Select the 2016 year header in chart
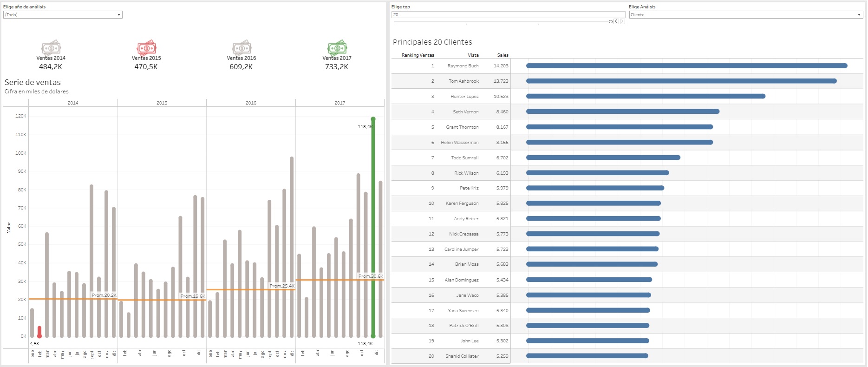Image resolution: width=868 pixels, height=367 pixels. (251, 103)
